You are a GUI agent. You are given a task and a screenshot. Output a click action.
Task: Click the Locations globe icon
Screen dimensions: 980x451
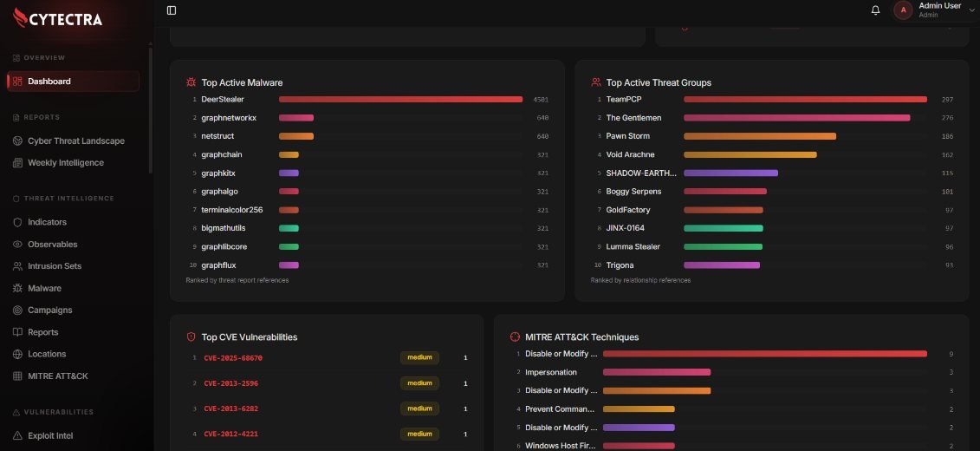[x=17, y=354]
